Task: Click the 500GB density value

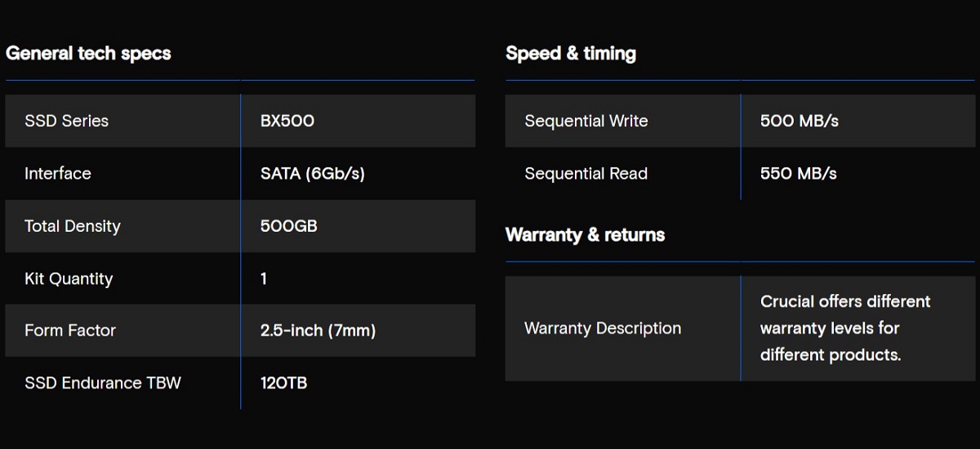Action: (288, 226)
